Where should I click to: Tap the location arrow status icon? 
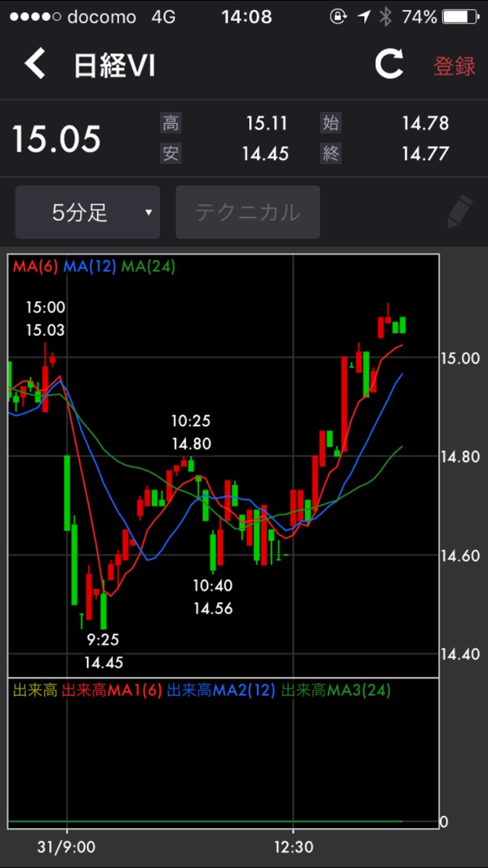363,17
